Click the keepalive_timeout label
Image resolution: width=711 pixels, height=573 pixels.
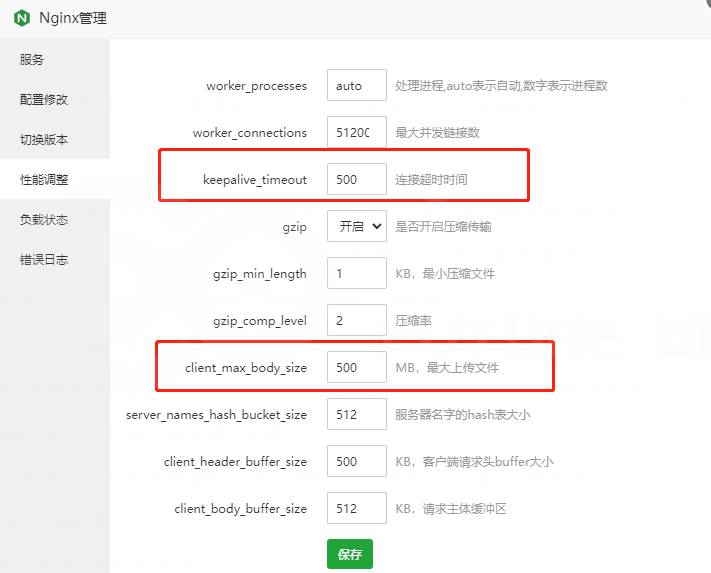pyautogui.click(x=255, y=180)
